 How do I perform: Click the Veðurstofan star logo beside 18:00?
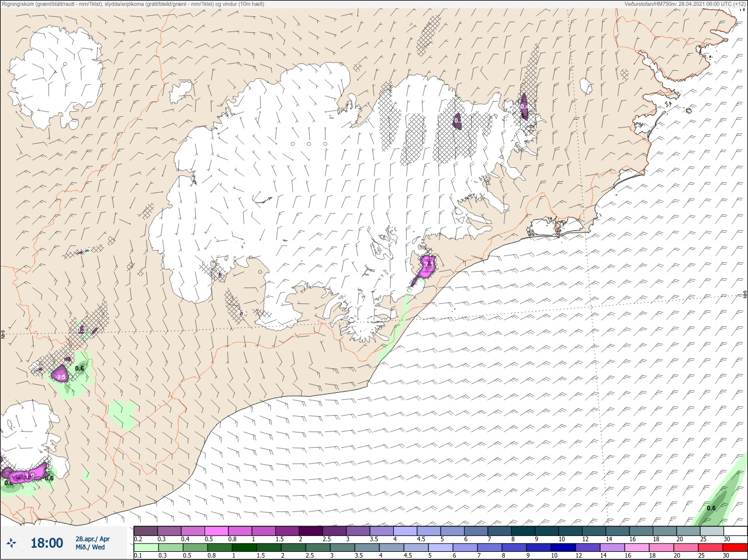coord(12,544)
